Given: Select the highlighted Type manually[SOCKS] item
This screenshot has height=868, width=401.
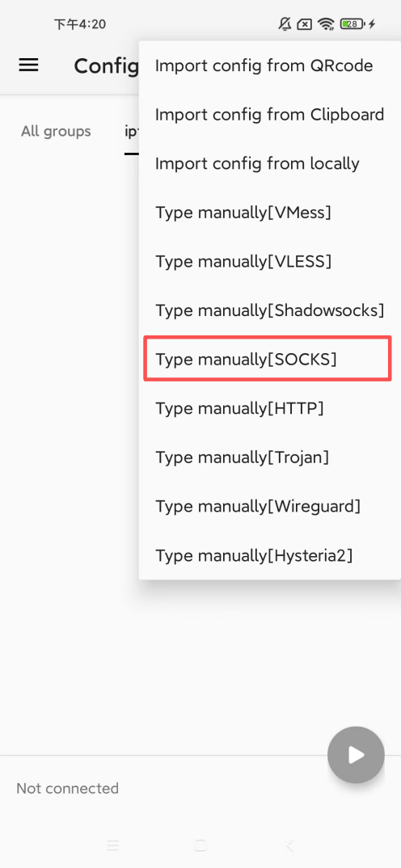Looking at the screenshot, I should [268, 359].
